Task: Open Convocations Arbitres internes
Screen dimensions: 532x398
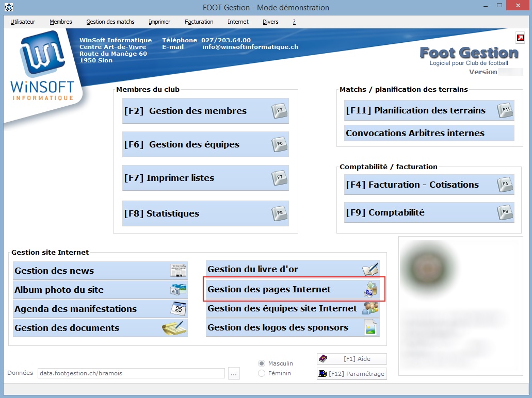Action: (x=429, y=133)
